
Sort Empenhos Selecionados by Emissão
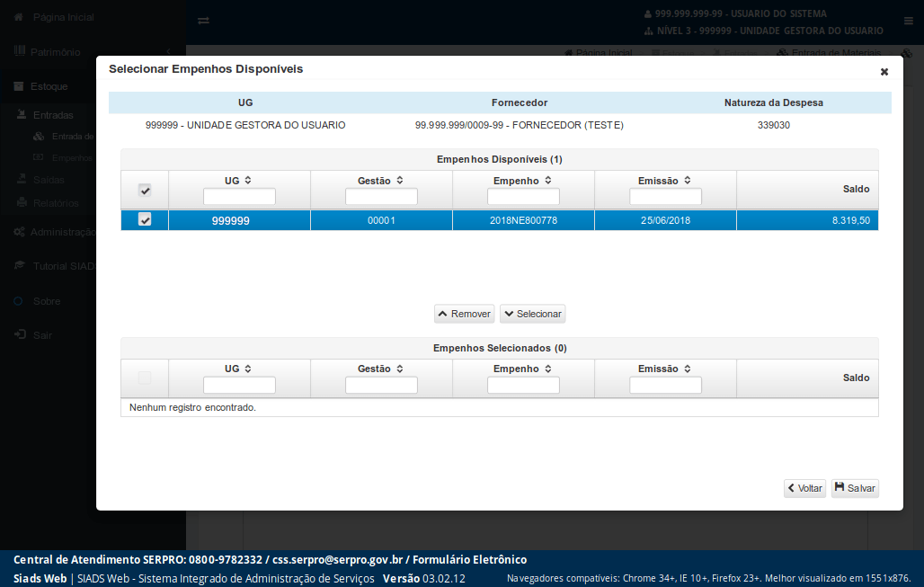click(x=687, y=369)
